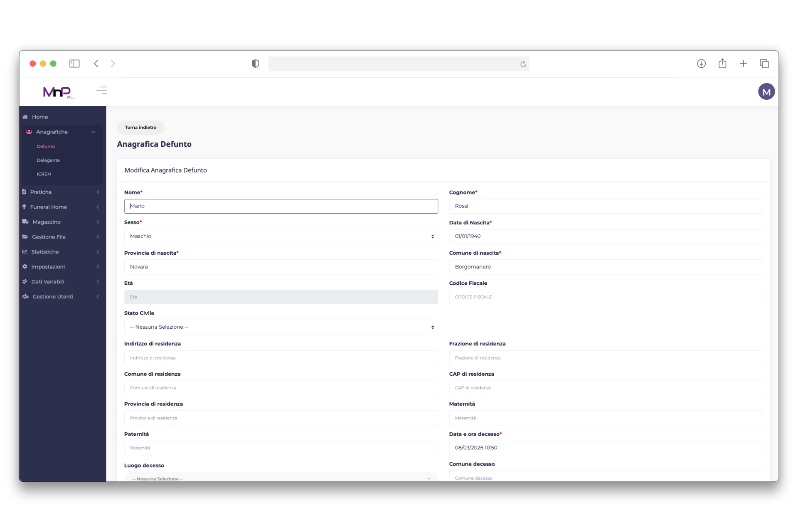Click the Torna indietro button
The width and height of the screenshot is (798, 532).
coord(140,128)
